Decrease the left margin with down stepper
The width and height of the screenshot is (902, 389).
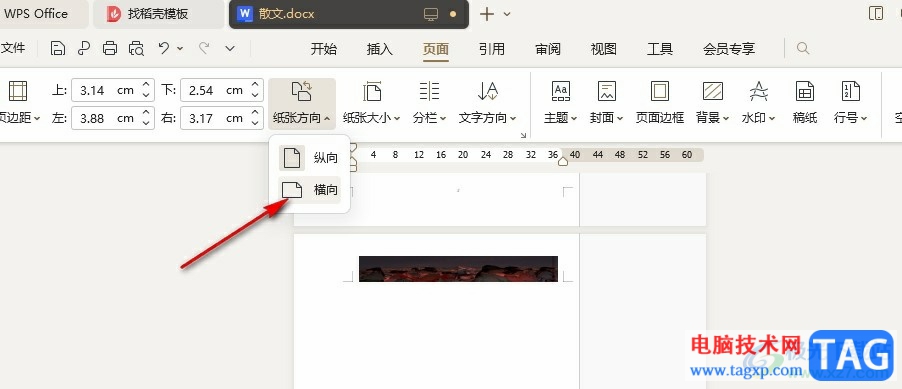click(146, 123)
